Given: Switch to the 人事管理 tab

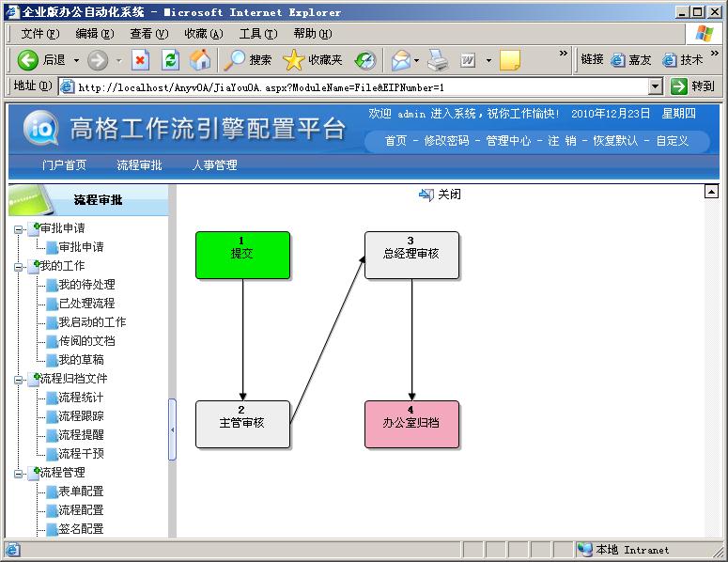Looking at the screenshot, I should pos(214,165).
